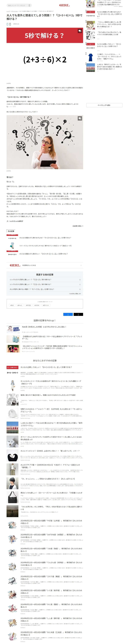Open next article '{3+2×(4−1)}÷2' link
Screen dimensions: 129x644
click(44, 254)
